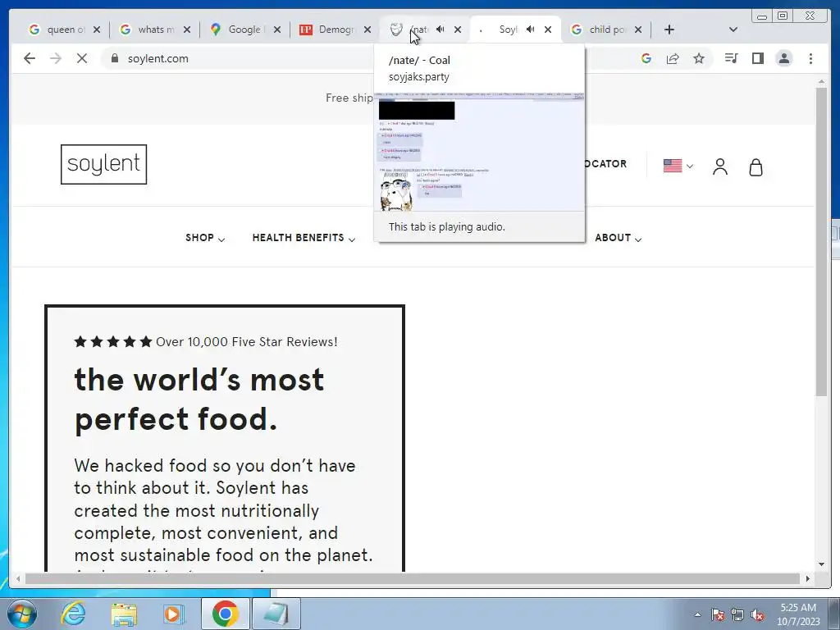Viewport: 840px width, 630px height.
Task: Click the Chrome taskbar button
Action: (225, 614)
